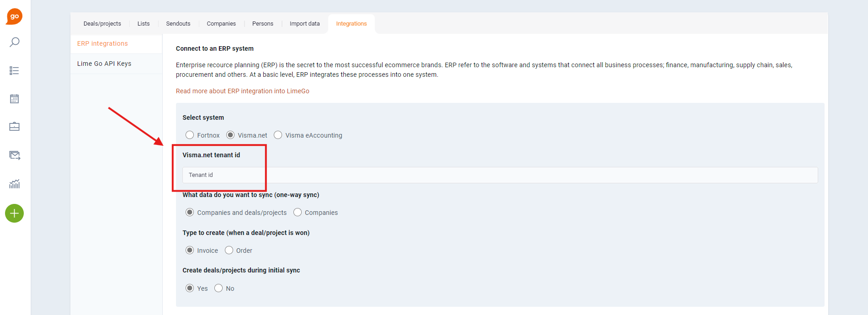Switch to the Integrations tab

pos(351,24)
